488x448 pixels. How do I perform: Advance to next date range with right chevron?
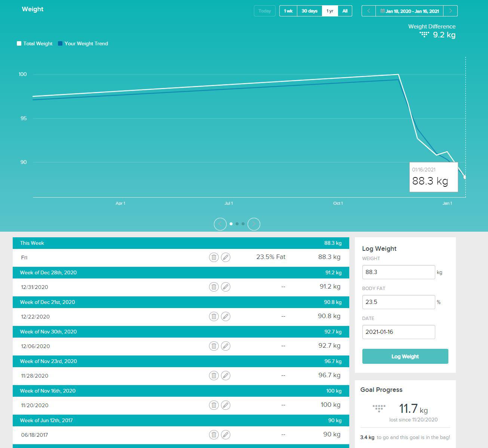450,11
